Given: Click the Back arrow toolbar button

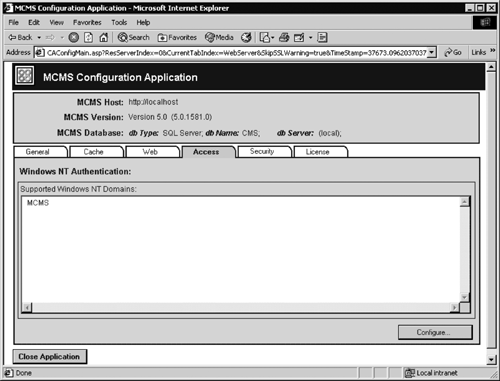Looking at the screenshot, I should (x=20, y=37).
